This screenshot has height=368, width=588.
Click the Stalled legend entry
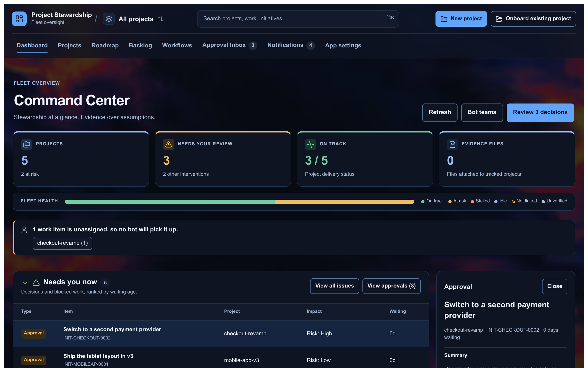(480, 201)
